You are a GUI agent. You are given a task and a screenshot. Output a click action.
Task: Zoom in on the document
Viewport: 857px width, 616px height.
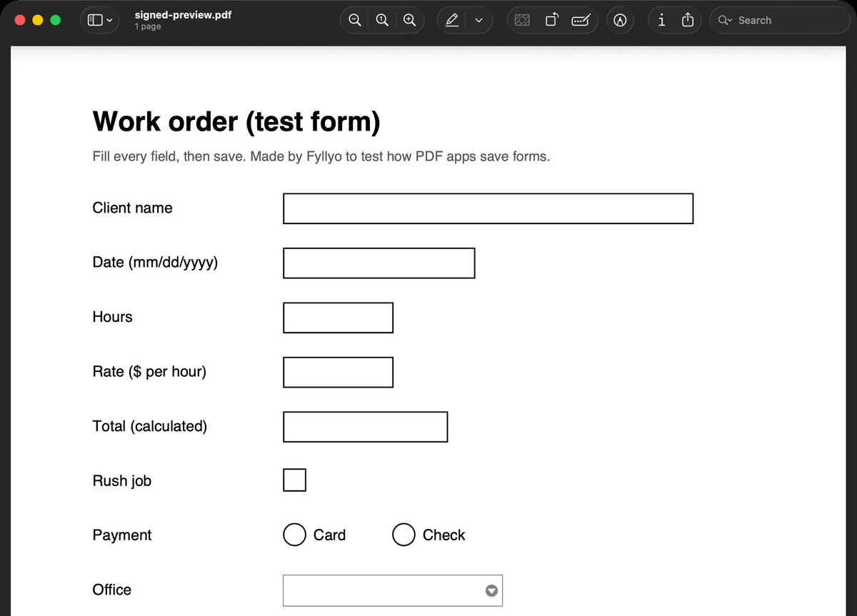tap(409, 21)
